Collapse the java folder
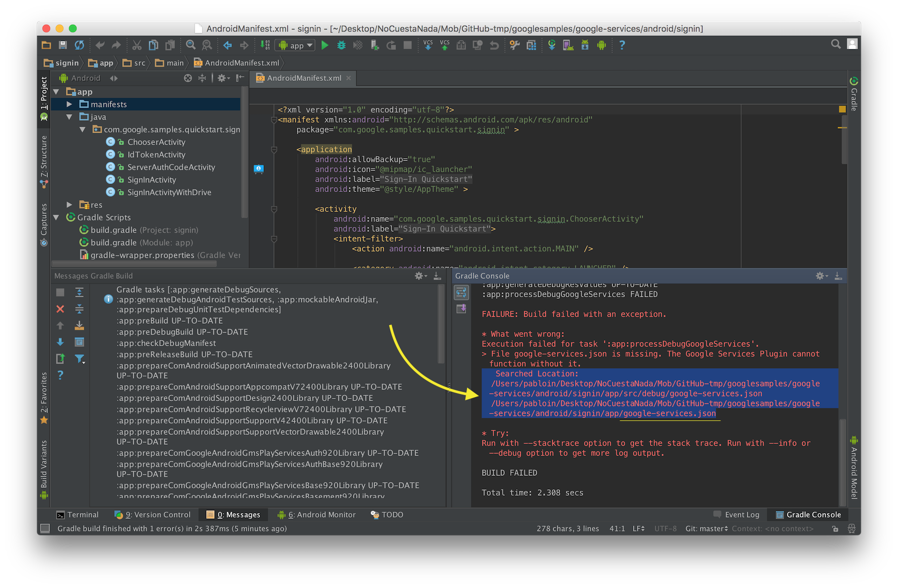This screenshot has width=898, height=588. coord(69,117)
